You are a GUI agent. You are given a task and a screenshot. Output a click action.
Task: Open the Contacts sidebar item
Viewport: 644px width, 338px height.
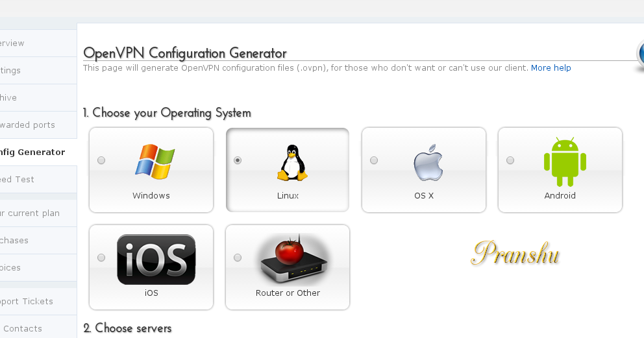pyautogui.click(x=38, y=328)
